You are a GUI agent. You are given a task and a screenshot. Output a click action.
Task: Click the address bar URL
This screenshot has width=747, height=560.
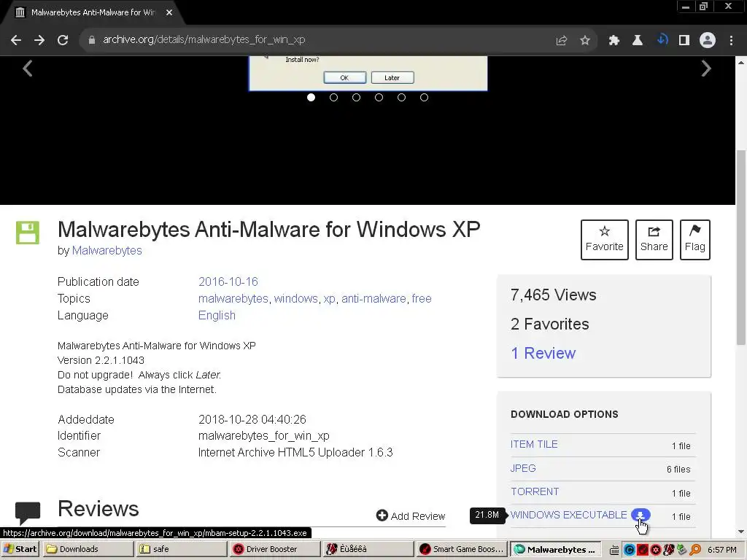tap(204, 40)
